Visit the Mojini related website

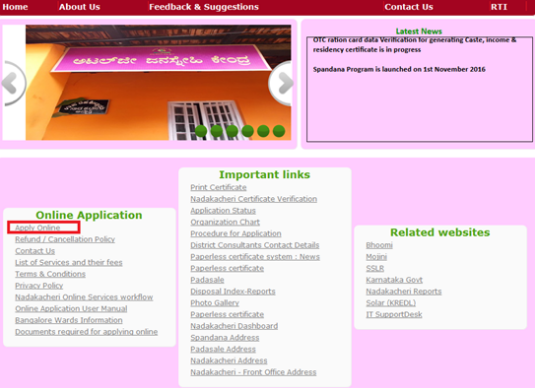pyautogui.click(x=376, y=257)
